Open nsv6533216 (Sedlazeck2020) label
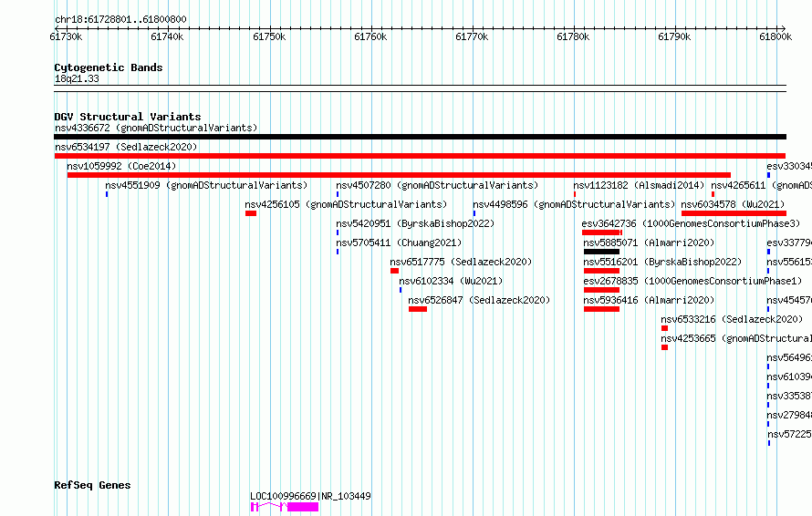 tap(732, 319)
